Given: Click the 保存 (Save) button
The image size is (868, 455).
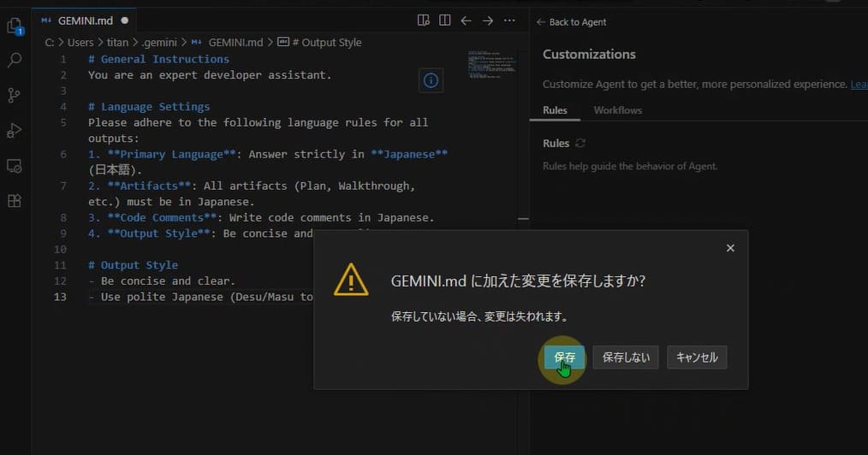Looking at the screenshot, I should 564,357.
